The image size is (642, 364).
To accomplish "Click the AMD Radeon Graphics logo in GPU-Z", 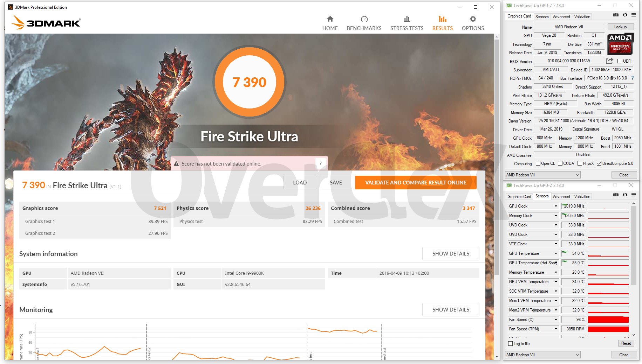I will coord(620,44).
